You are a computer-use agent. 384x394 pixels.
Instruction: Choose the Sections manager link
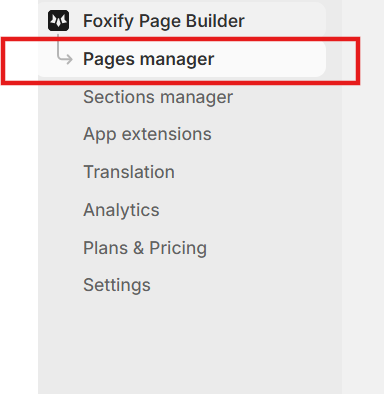[x=158, y=97]
